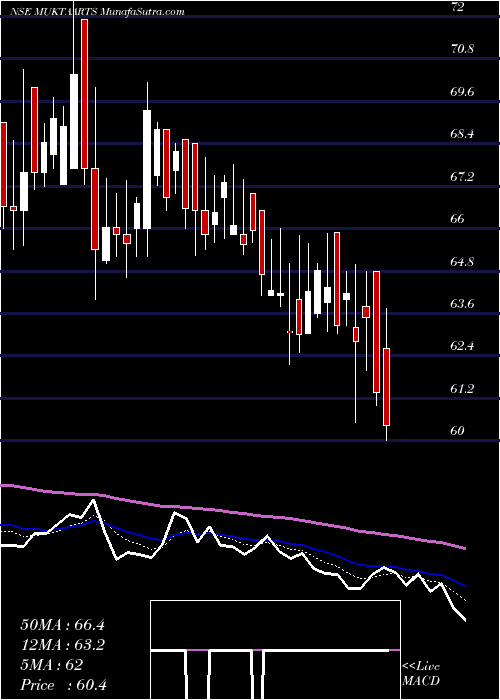This screenshot has height=700, width=500.
Task: Select the 72 price axis label
Action: pos(458,6)
